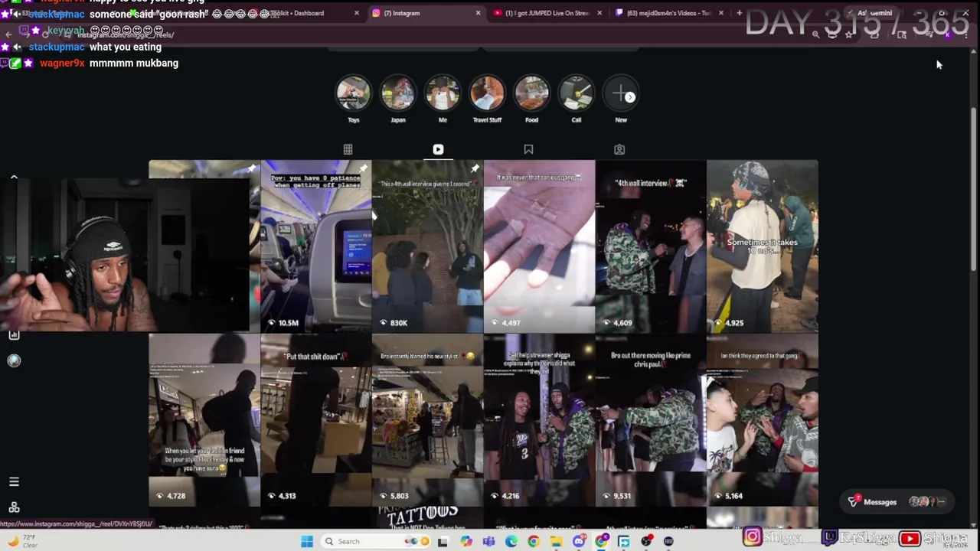Open the Instagram hamburger menu icon
The height and width of the screenshot is (551, 980).
coord(14,481)
